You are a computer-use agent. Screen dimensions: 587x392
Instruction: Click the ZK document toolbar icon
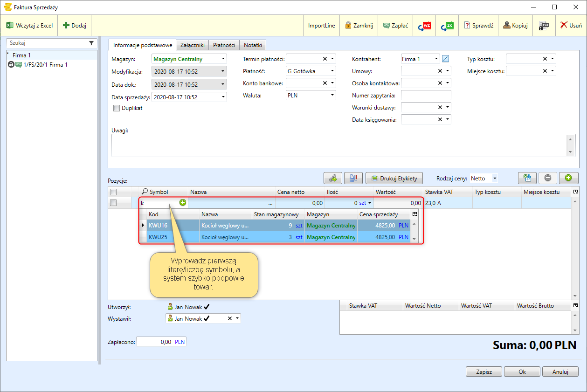[x=447, y=26]
